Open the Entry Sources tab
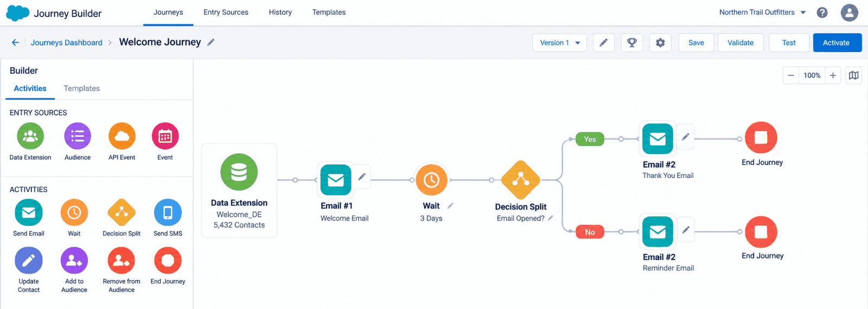 click(226, 12)
